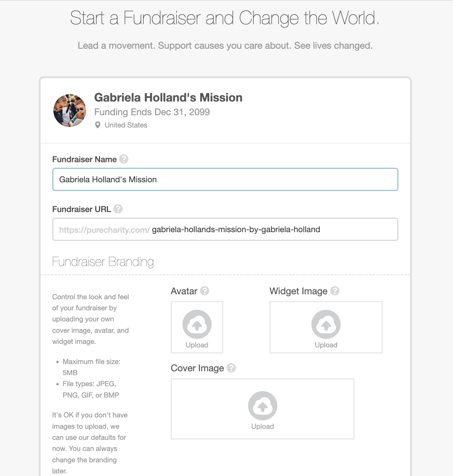Click the location pin icon

click(x=98, y=125)
